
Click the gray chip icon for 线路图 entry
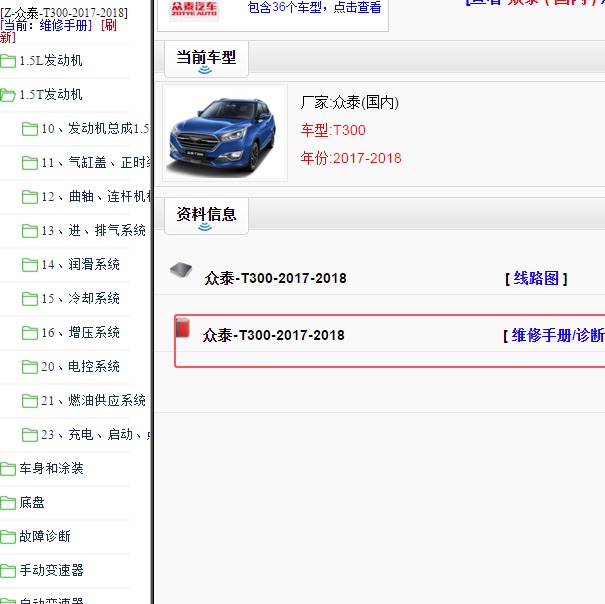click(x=181, y=270)
